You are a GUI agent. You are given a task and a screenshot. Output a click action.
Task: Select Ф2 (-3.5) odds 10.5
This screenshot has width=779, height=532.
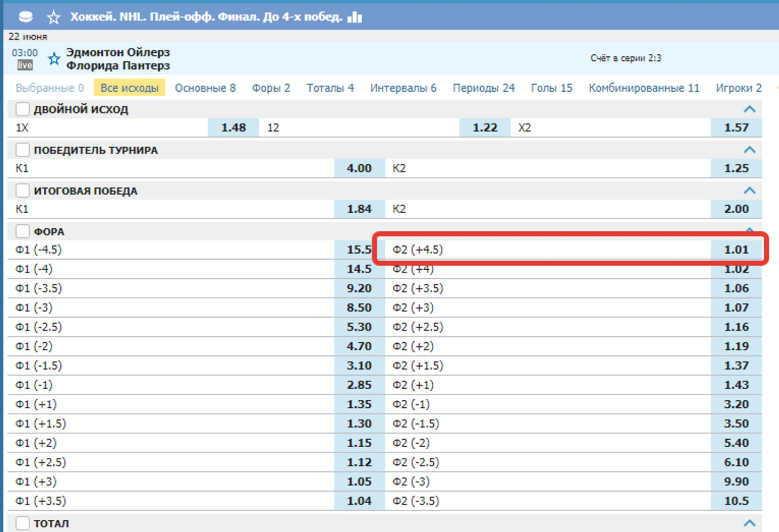coord(736,501)
